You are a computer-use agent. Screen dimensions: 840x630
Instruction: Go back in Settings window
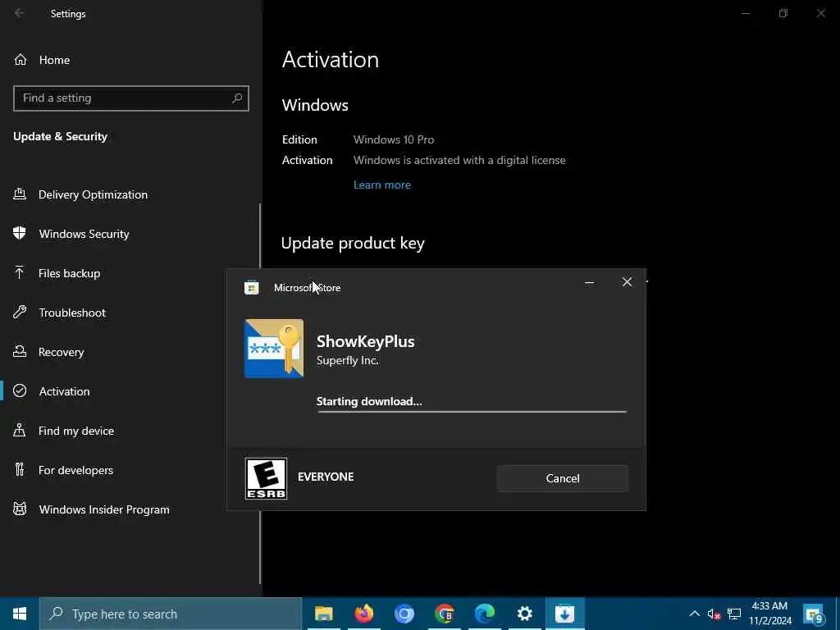(20, 13)
